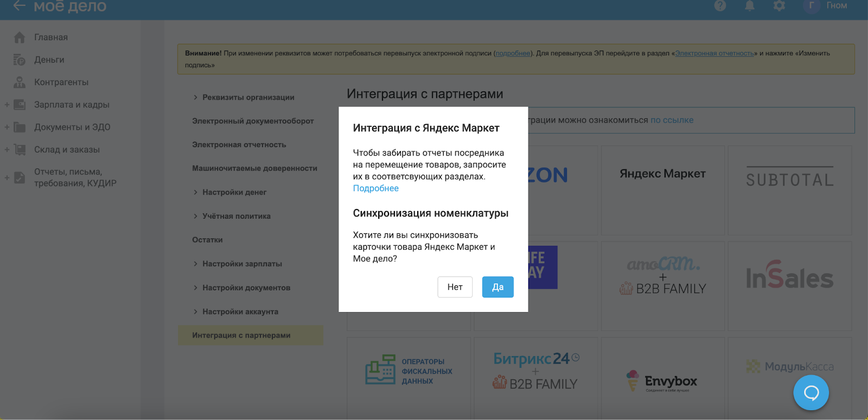This screenshot has height=420, width=868.
Task: Open Электронная отчетность in settings menu
Action: (x=239, y=145)
